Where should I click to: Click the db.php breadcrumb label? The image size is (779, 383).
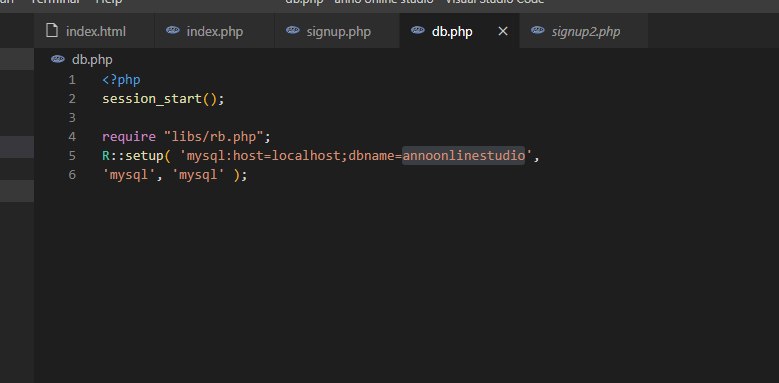click(92, 60)
